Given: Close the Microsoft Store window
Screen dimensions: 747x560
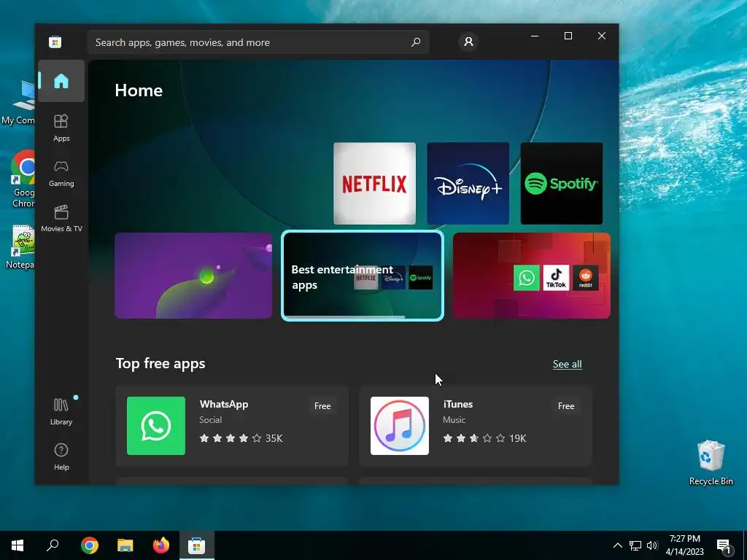Looking at the screenshot, I should 602,36.
